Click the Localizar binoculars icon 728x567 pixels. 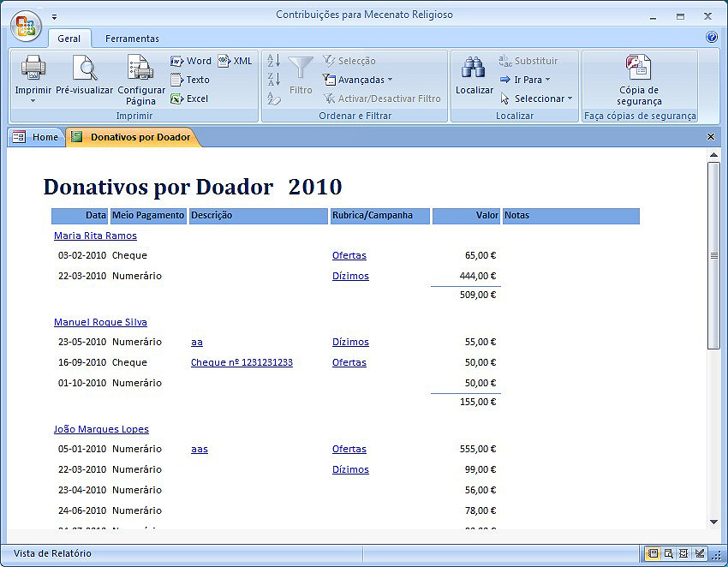(x=474, y=68)
